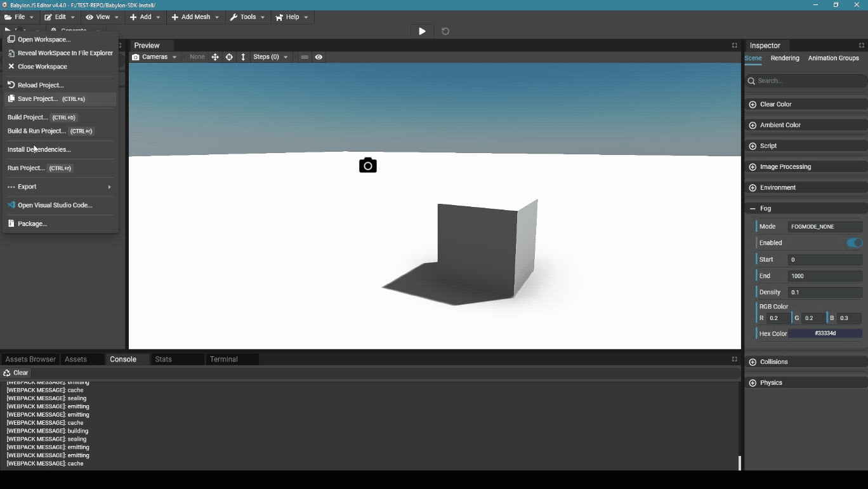Click the restart/reload icon beside Play

point(445,31)
